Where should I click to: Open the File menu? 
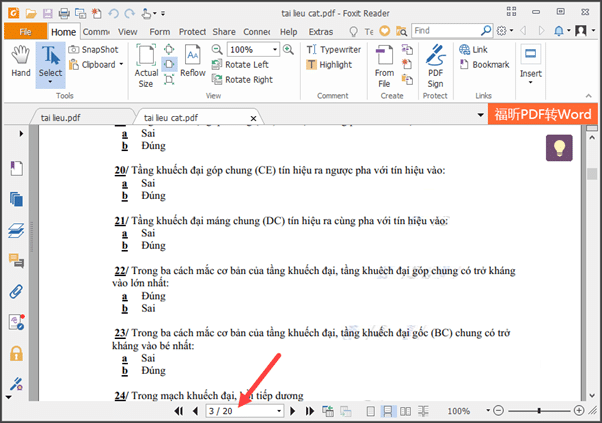point(24,31)
